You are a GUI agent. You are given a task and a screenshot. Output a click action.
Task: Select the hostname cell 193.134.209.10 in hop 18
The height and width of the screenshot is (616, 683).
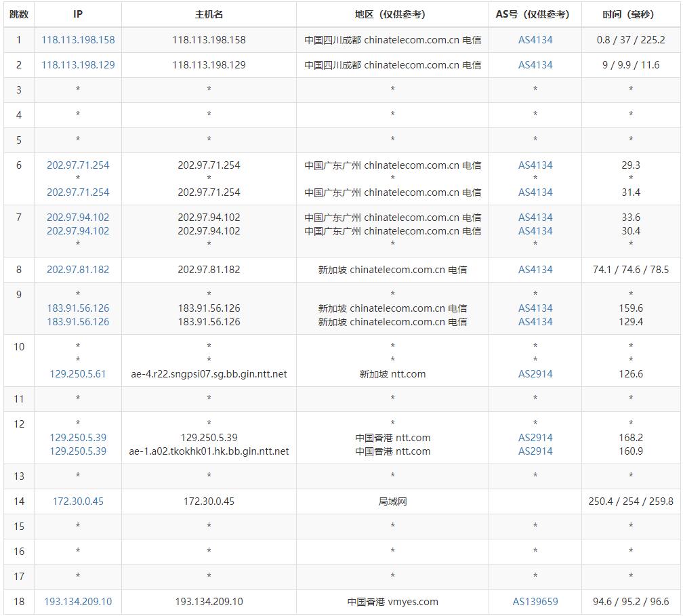pyautogui.click(x=209, y=602)
